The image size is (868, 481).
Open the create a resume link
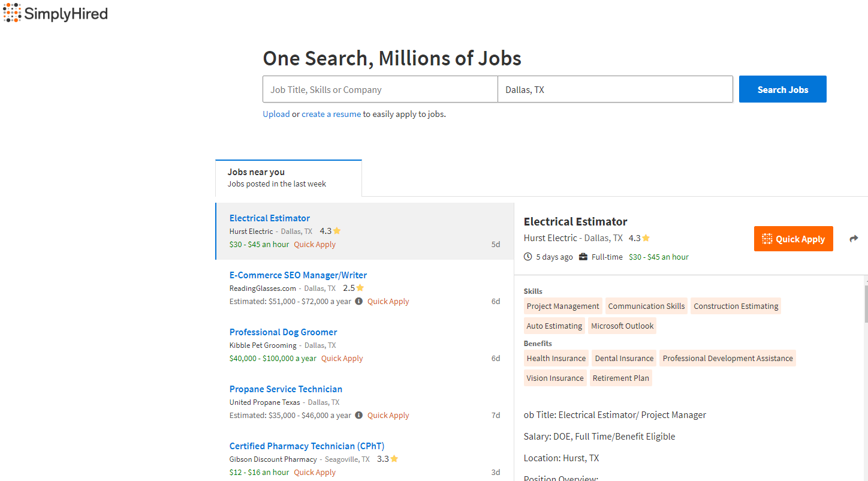(x=331, y=114)
